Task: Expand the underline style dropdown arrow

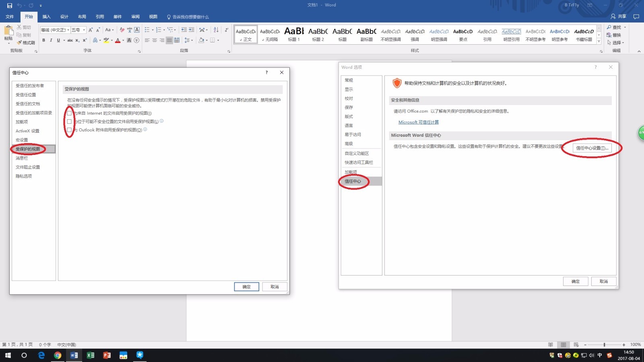Action: tap(64, 40)
